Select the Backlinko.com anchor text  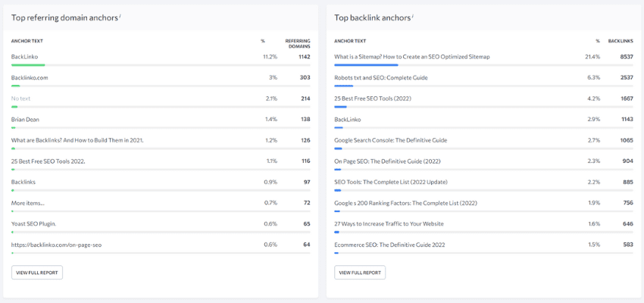click(29, 77)
